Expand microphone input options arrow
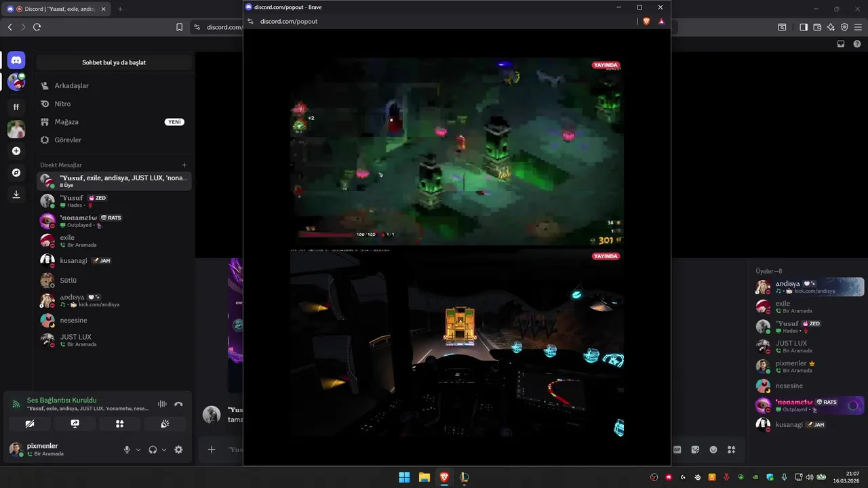The image size is (868, 488). 138,449
